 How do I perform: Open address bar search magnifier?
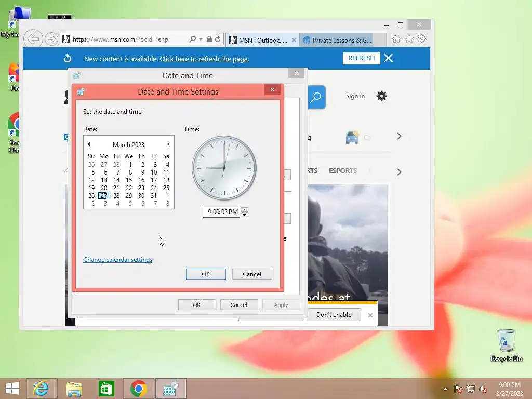[x=192, y=39]
